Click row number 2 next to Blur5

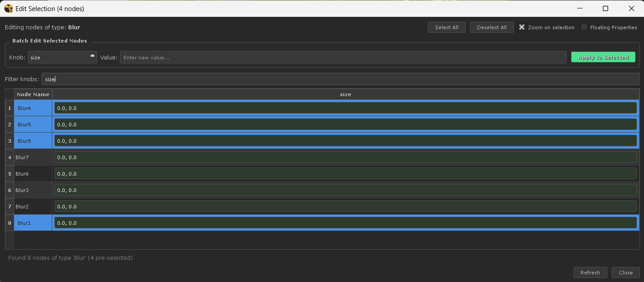pos(9,124)
